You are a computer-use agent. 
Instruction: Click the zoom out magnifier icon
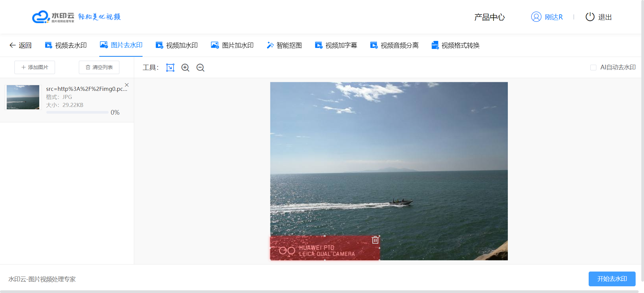[200, 68]
